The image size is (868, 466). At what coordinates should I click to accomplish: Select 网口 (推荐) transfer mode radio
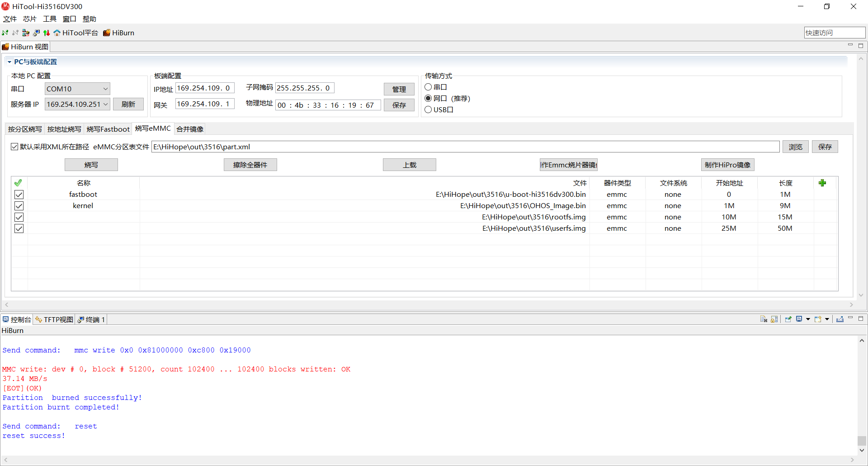tap(428, 98)
